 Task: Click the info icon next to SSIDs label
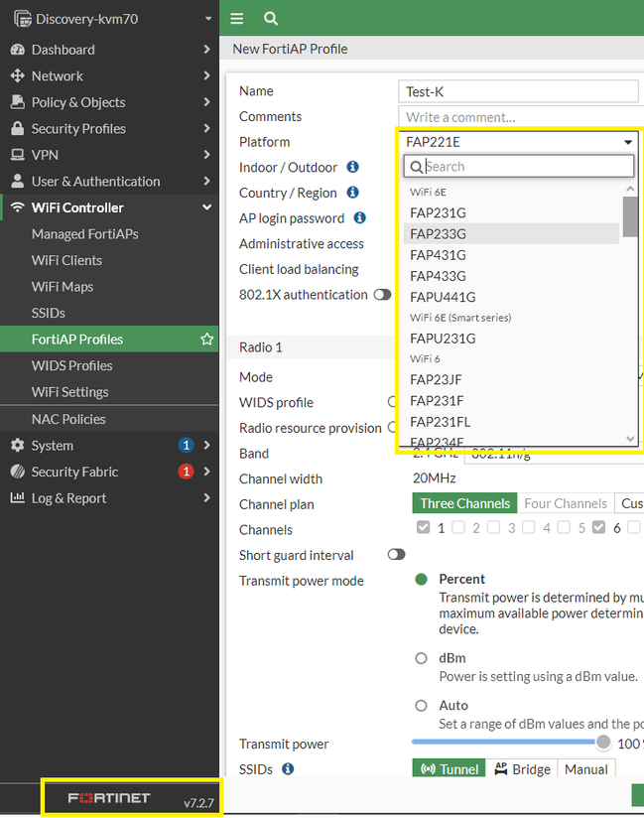[288, 769]
